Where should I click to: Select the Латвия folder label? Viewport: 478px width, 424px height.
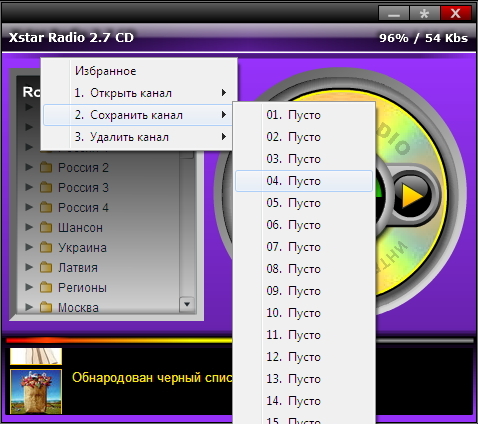click(78, 268)
